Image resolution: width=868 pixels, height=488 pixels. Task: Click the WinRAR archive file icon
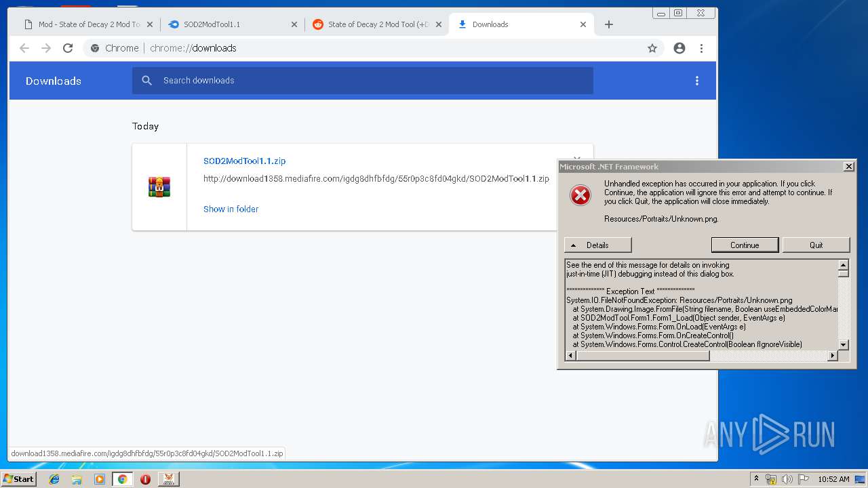(x=159, y=187)
